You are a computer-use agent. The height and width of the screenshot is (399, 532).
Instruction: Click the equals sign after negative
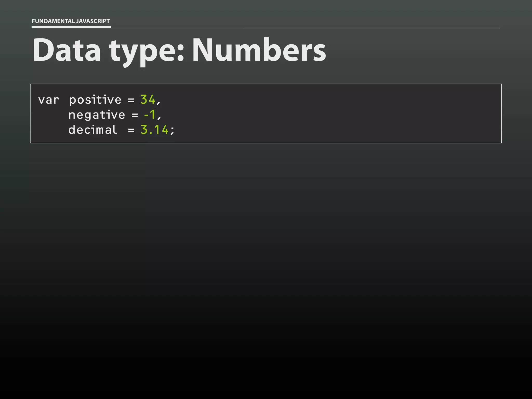135,115
